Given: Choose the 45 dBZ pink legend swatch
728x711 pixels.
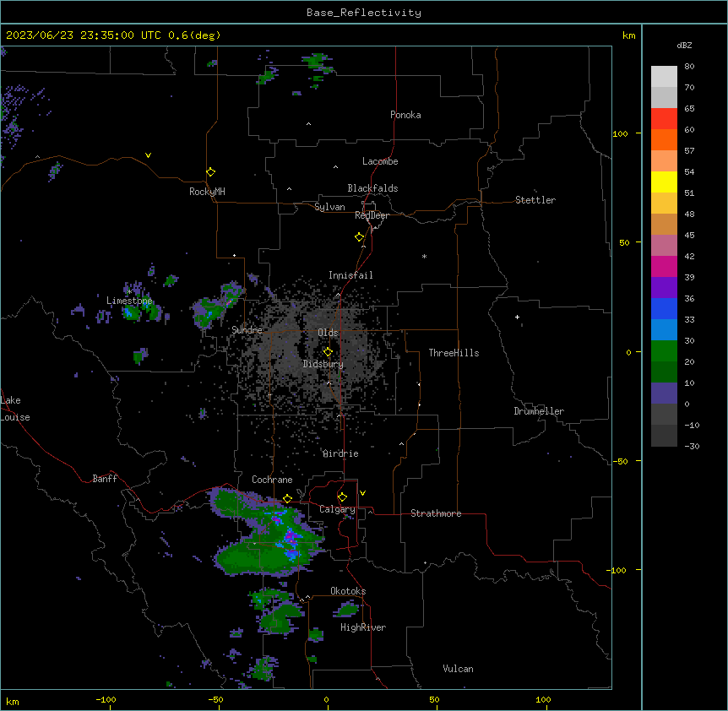Looking at the screenshot, I should click(664, 246).
